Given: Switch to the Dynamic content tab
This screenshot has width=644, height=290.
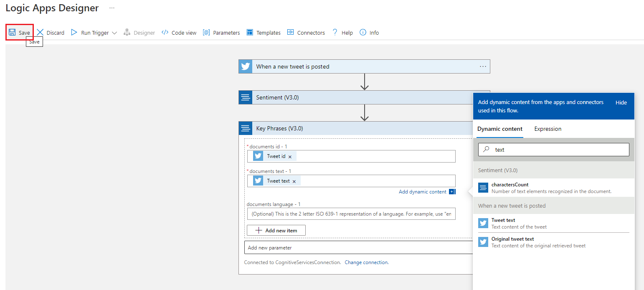Looking at the screenshot, I should (x=500, y=129).
